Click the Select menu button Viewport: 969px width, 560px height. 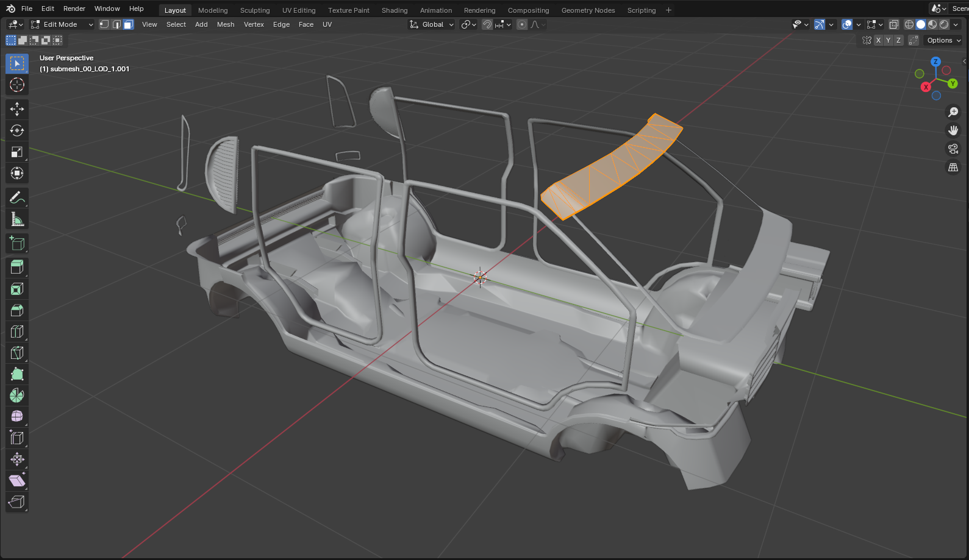176,24
